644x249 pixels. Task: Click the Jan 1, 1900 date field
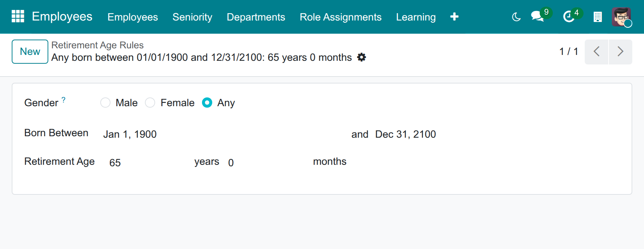point(224,134)
